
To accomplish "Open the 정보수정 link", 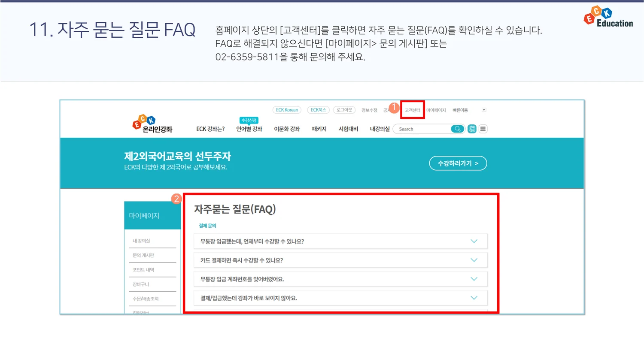I will pos(369,110).
